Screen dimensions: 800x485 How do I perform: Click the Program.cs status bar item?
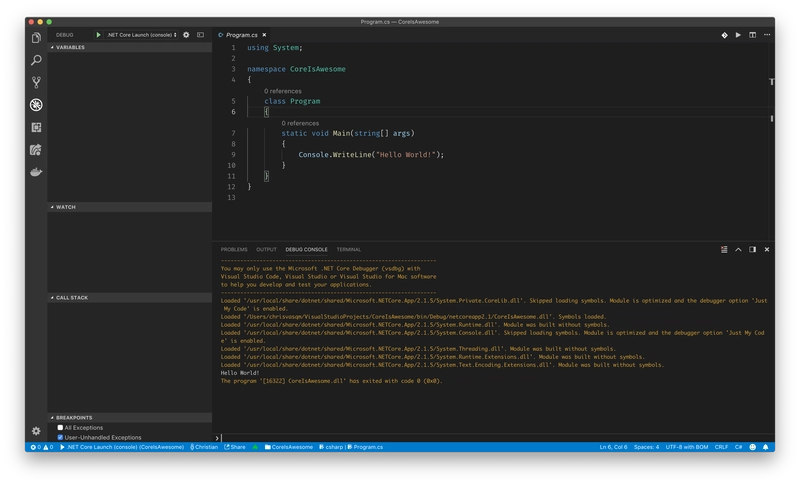click(x=365, y=447)
